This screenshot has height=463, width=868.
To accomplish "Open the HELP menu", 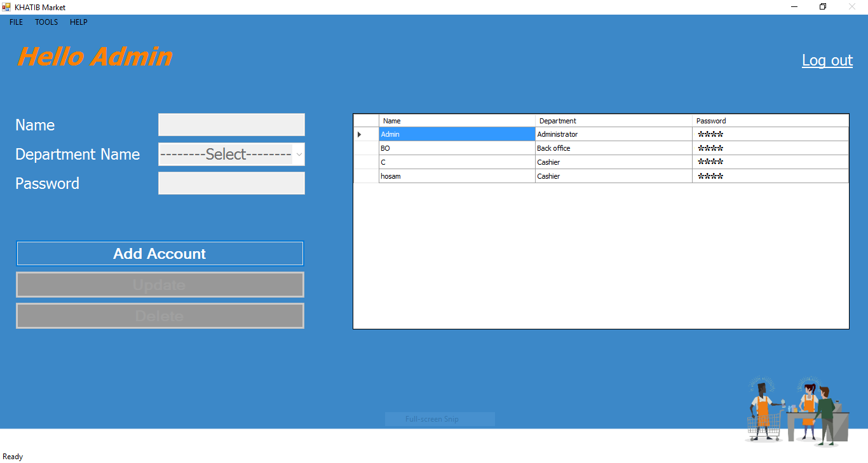I will point(79,22).
